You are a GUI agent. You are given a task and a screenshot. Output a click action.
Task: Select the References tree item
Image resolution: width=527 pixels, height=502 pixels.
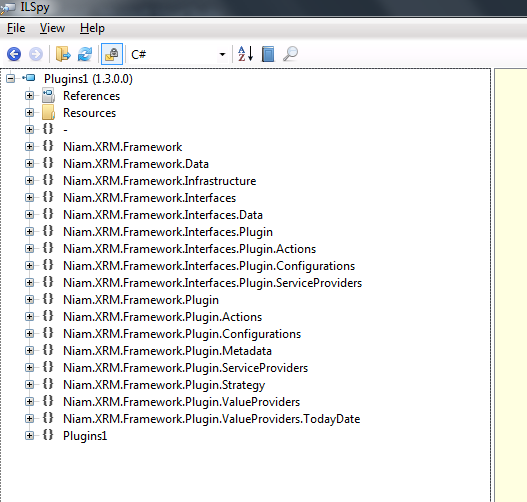tap(91, 96)
